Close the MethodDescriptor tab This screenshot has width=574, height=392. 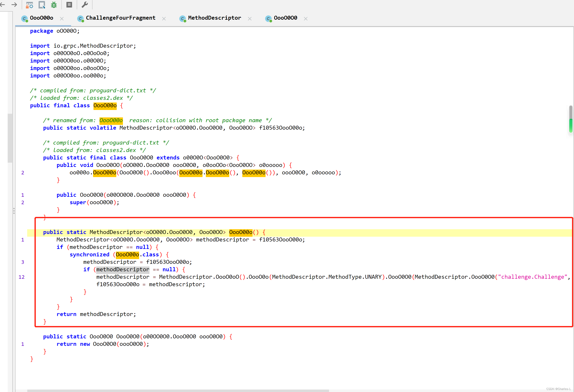pos(249,18)
